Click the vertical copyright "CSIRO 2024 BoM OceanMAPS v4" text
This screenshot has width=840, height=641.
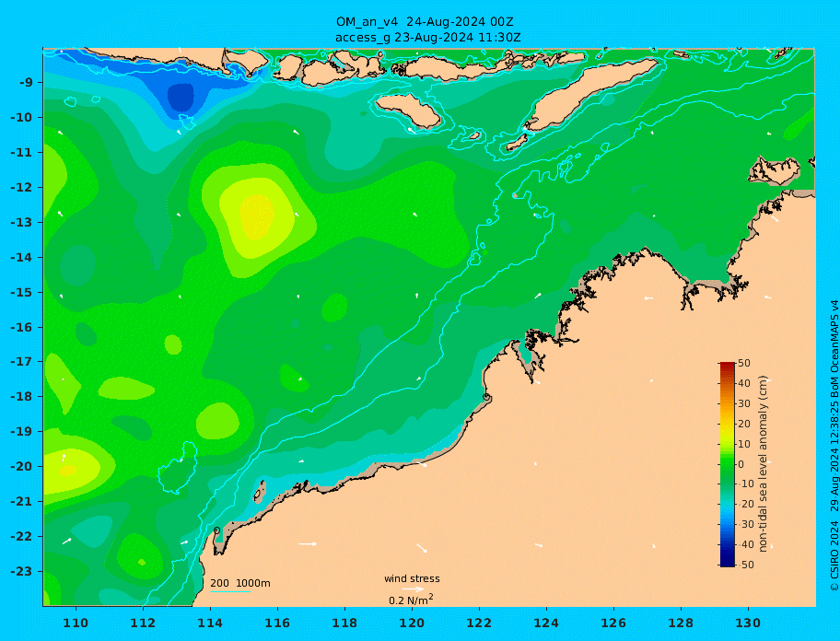click(x=834, y=446)
